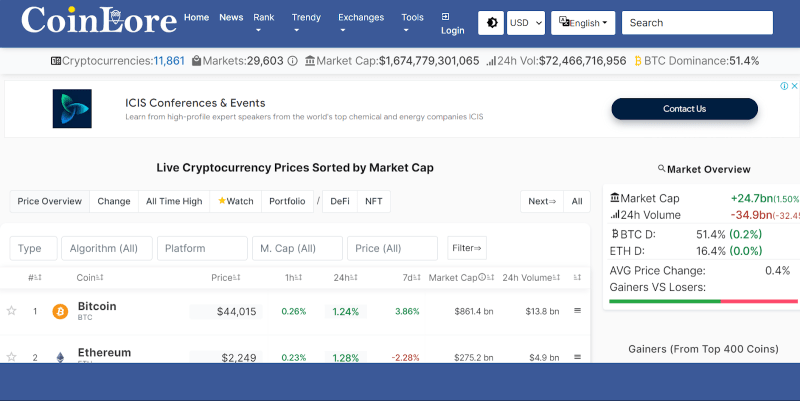Click the Login link
800x401 pixels.
[453, 24]
